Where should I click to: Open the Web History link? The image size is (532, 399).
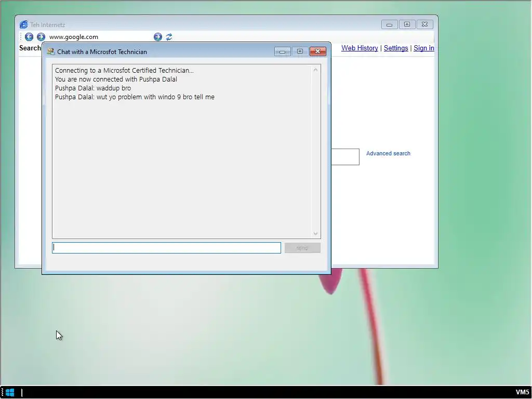[x=360, y=48]
